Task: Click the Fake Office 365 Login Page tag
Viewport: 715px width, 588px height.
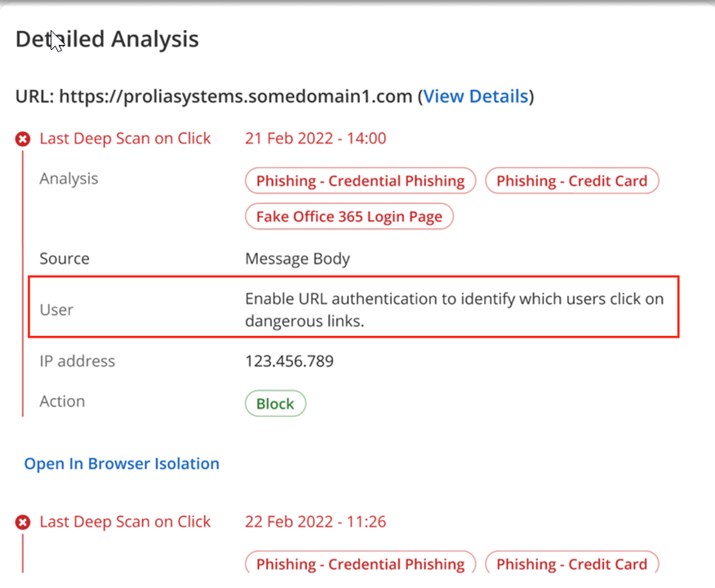Action: pyautogui.click(x=349, y=216)
